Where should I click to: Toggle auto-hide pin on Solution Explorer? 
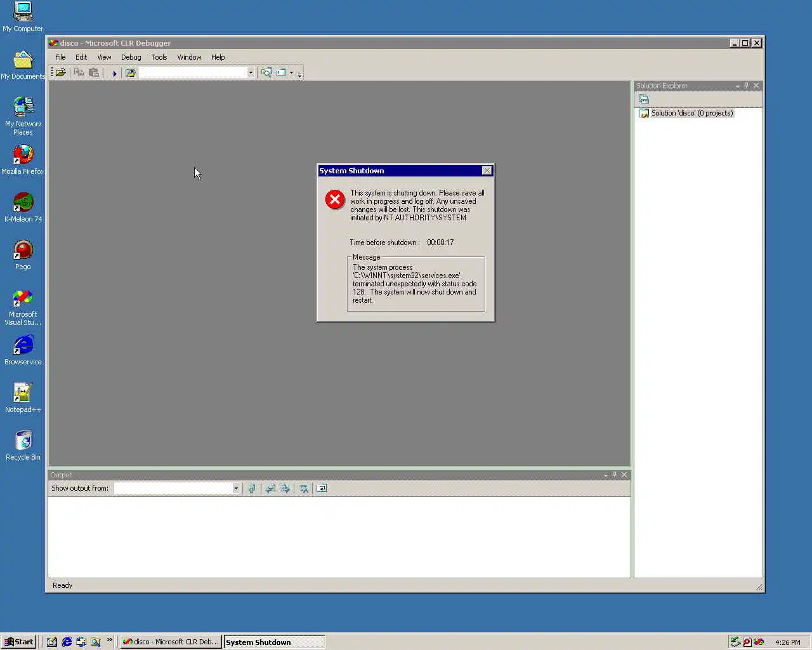pos(747,86)
